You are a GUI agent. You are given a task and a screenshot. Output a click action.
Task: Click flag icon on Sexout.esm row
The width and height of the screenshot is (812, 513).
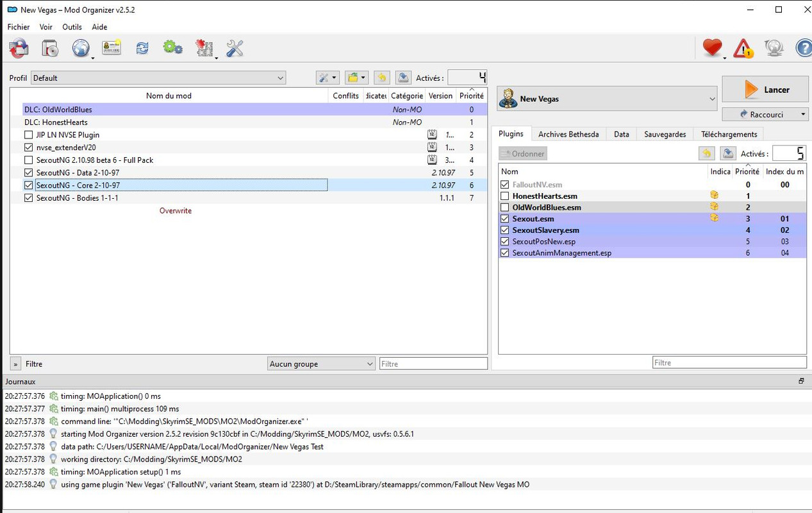coord(714,219)
